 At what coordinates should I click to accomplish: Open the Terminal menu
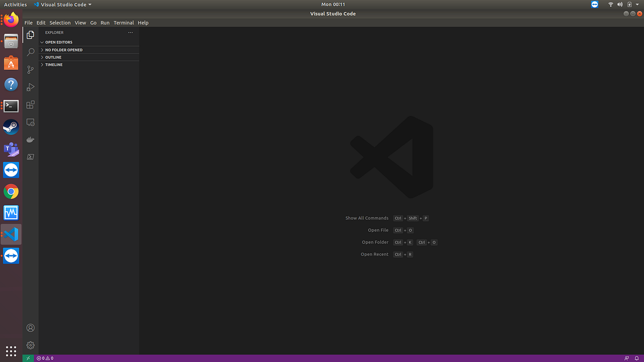123,23
